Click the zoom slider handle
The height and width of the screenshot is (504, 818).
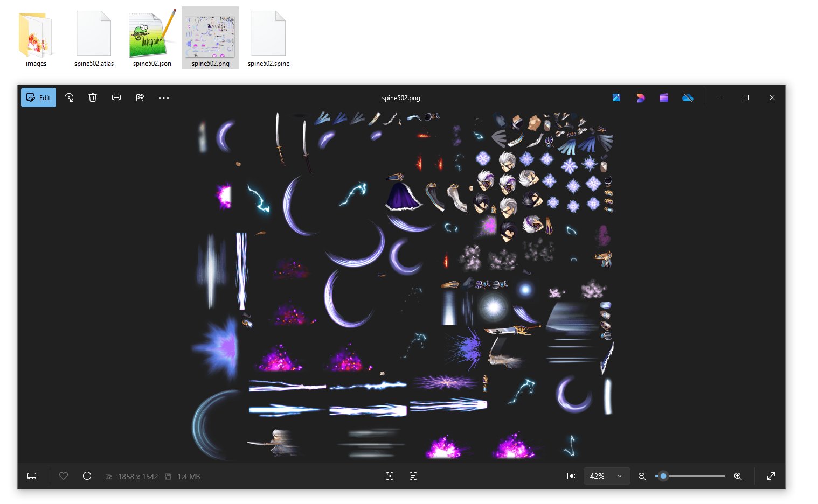point(663,476)
